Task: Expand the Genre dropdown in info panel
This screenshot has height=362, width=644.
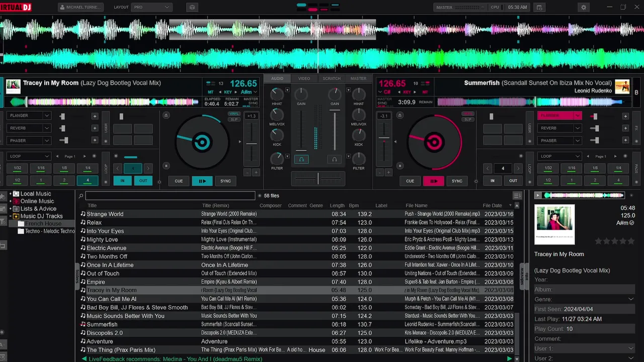Action: click(x=631, y=299)
